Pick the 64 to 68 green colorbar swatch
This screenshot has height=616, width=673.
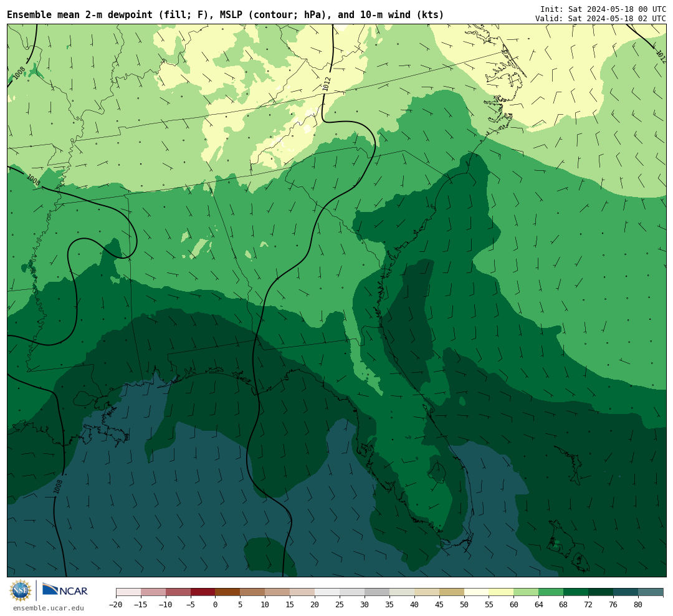(551, 592)
